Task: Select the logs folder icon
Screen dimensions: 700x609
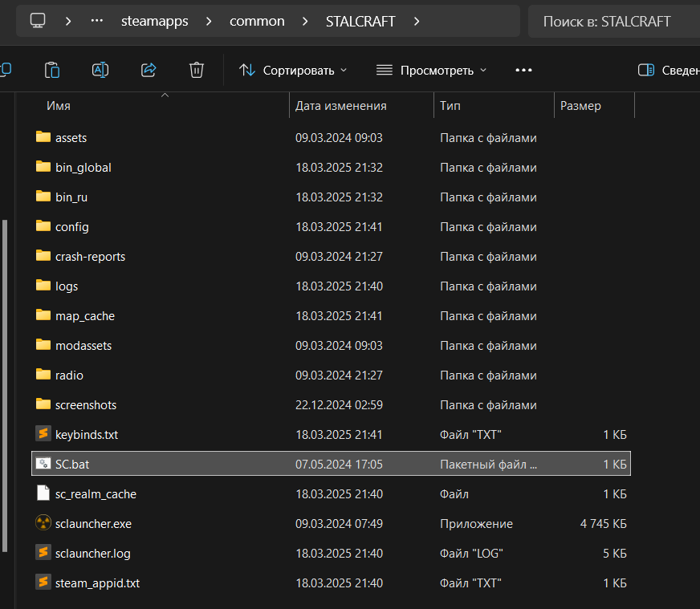Action: click(x=43, y=285)
